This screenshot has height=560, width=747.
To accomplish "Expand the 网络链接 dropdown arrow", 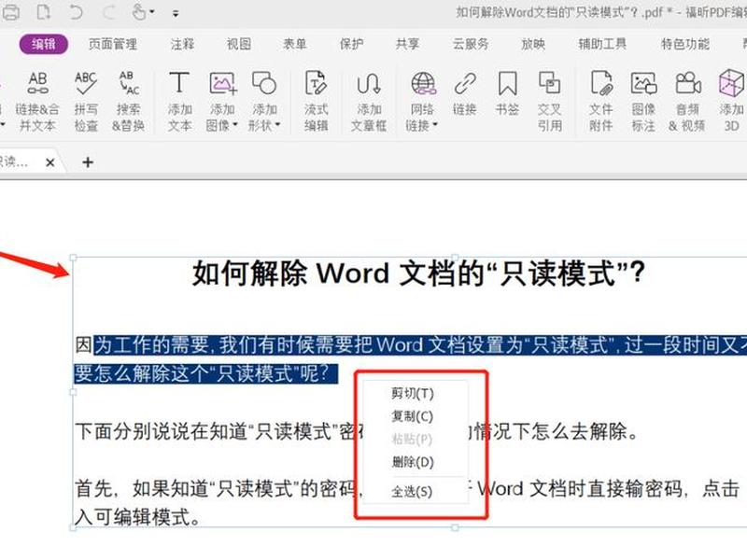I will 435,125.
